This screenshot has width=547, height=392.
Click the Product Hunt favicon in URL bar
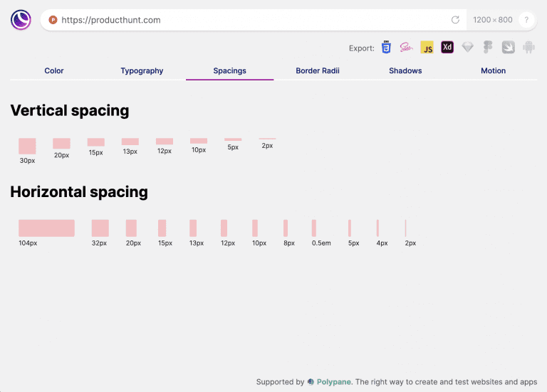click(53, 20)
